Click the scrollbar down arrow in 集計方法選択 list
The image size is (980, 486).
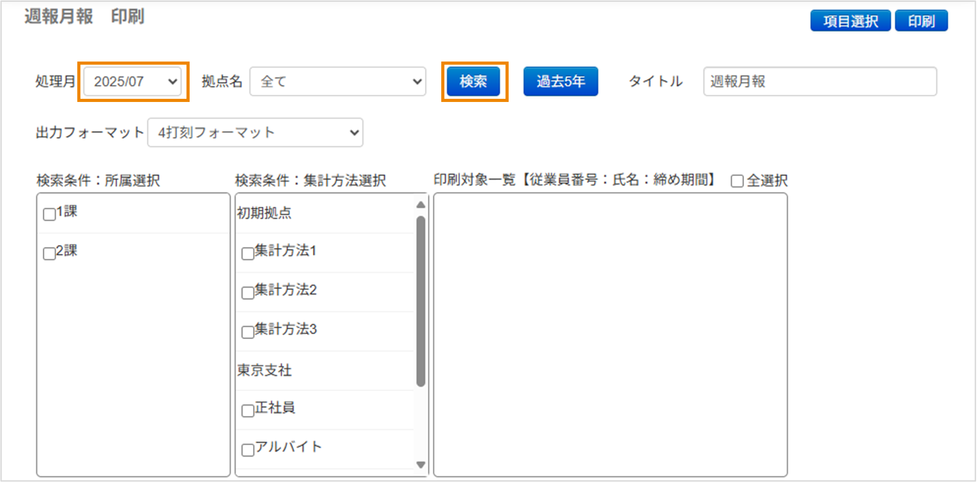(x=420, y=464)
